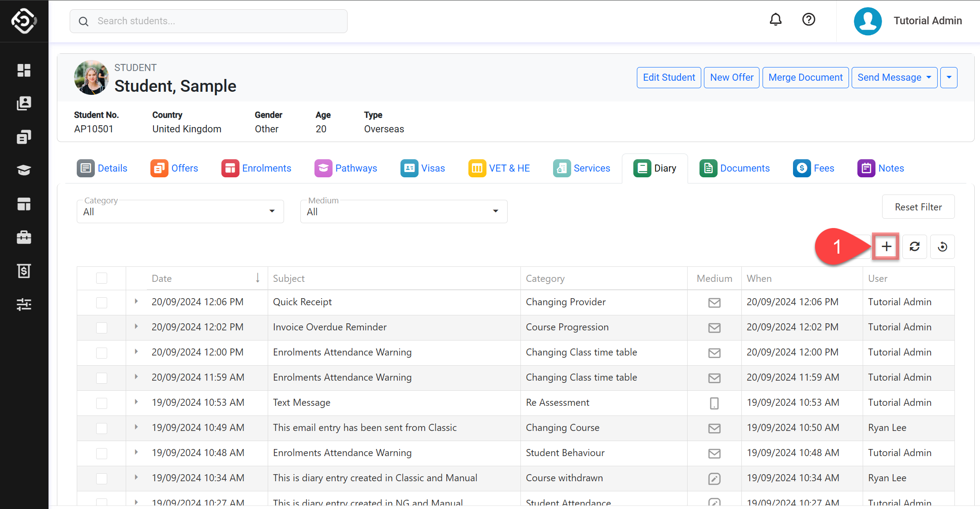Open the dollar invoice sidebar icon
Screen dimensions: 980x509
[24, 271]
